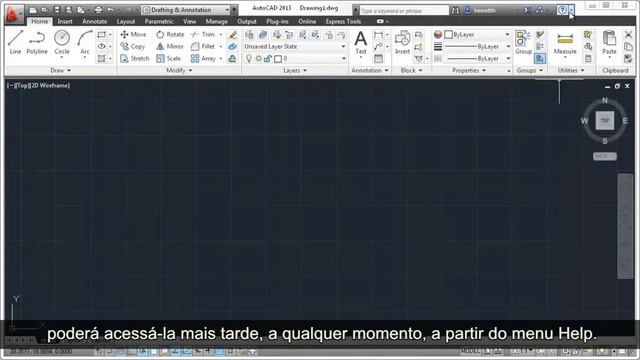
Task: Open the Express Tools tab
Action: pyautogui.click(x=343, y=21)
